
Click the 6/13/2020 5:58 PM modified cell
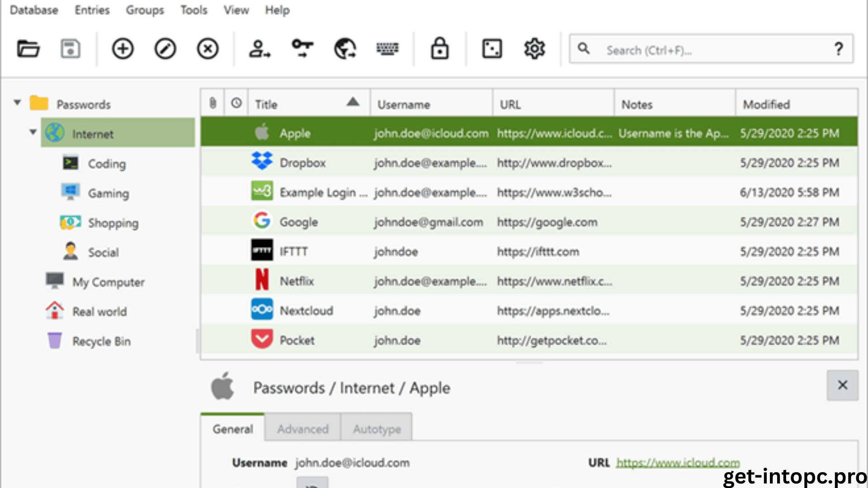pos(789,192)
